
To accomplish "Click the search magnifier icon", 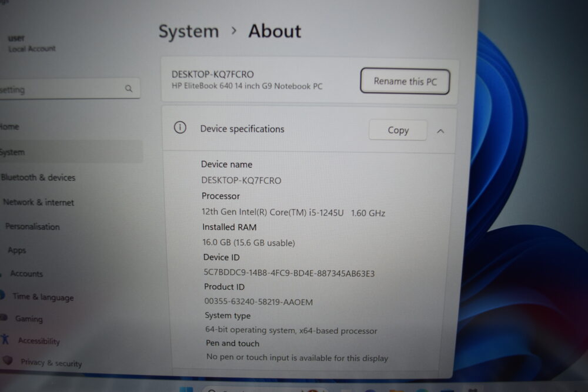I will click(129, 88).
